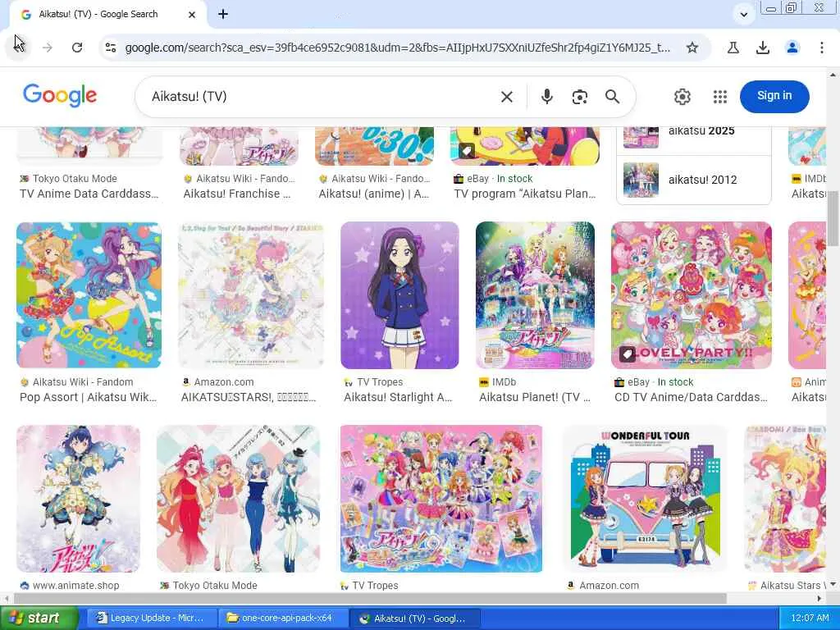Open site information icon in address bar

tap(111, 48)
